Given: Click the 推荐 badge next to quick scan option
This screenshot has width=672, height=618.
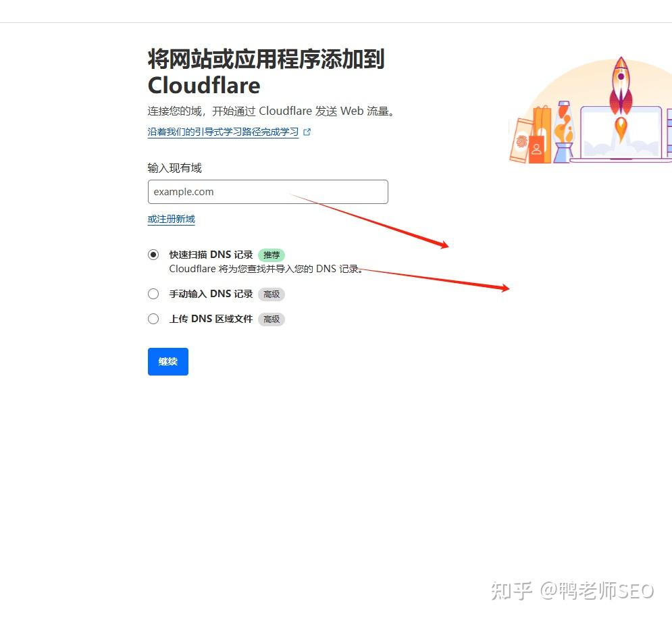Looking at the screenshot, I should click(x=272, y=255).
